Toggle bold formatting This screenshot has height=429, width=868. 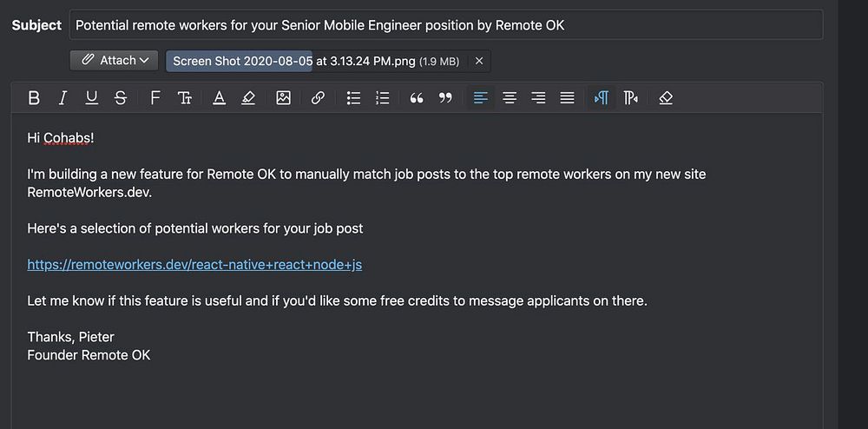click(x=34, y=98)
